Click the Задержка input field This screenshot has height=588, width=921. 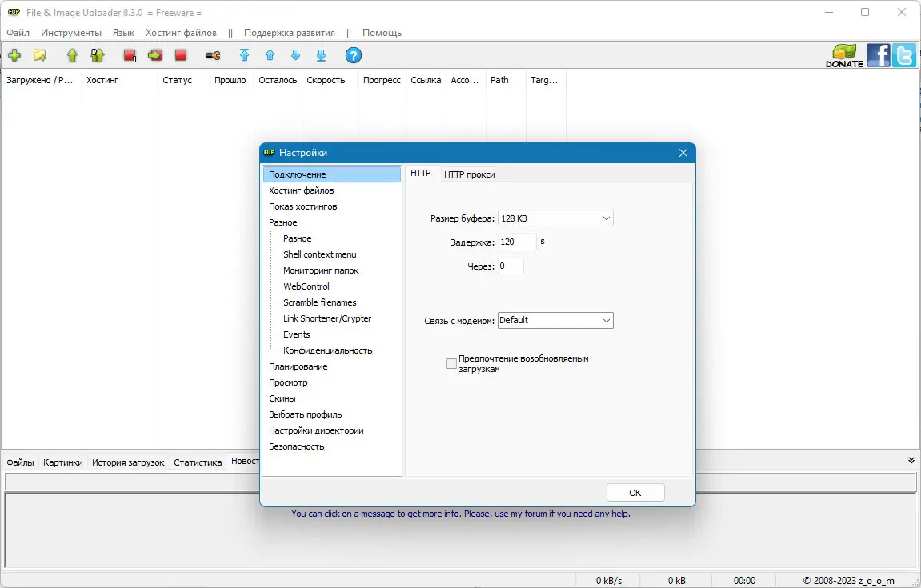517,242
